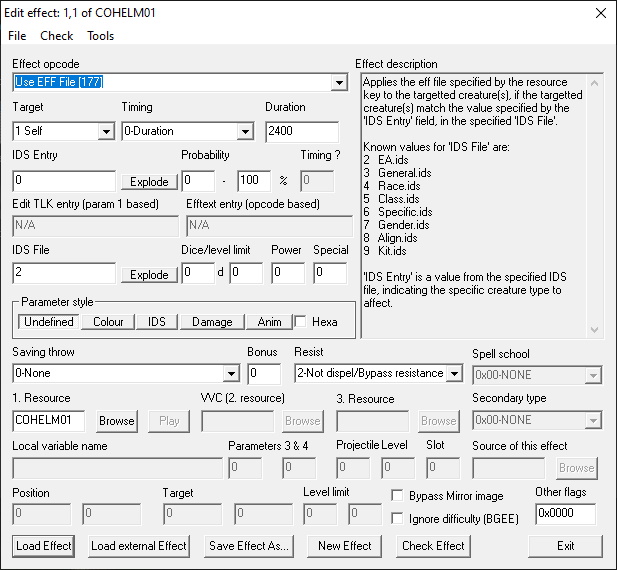Open the Tools menu

[x=100, y=36]
